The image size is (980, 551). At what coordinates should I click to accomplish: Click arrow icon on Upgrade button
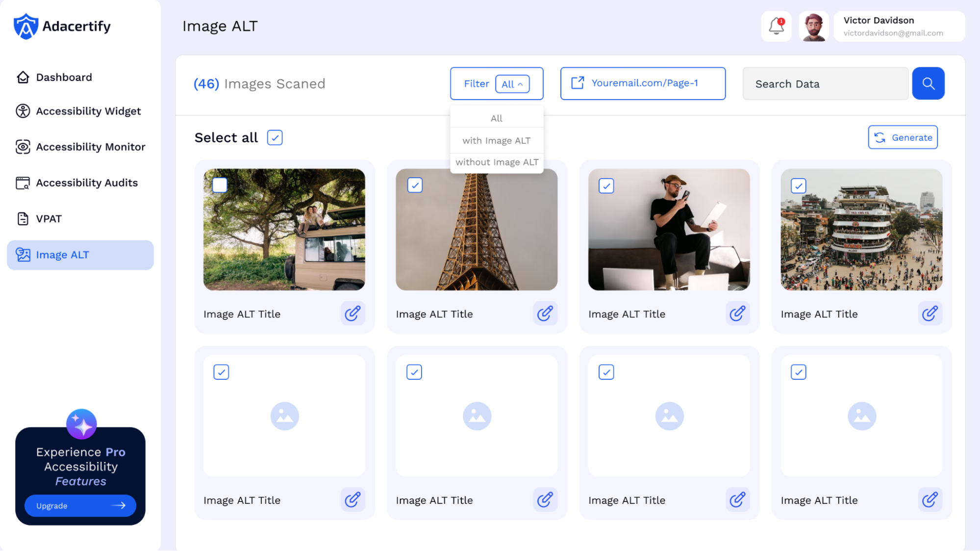119,505
